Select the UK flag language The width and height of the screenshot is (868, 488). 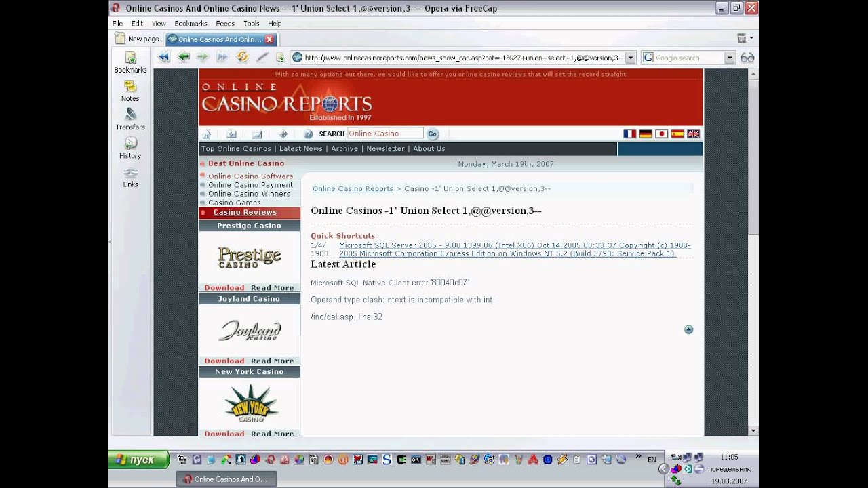693,134
